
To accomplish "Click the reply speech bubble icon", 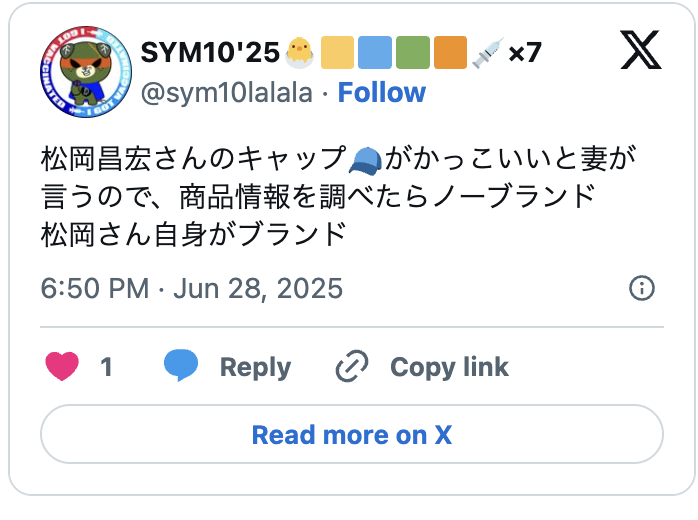I will (181, 366).
